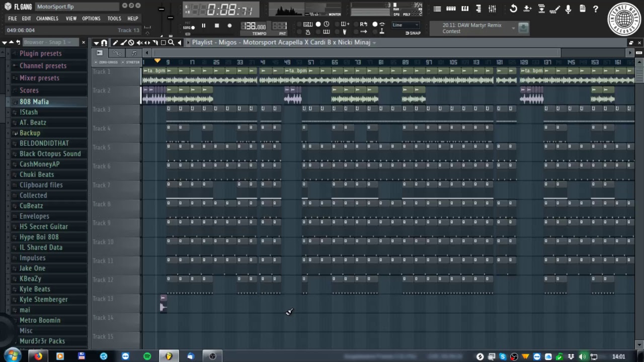This screenshot has height=362, width=644.
Task: Select the Mute tool in playlist toolbar
Action: pos(139,43)
